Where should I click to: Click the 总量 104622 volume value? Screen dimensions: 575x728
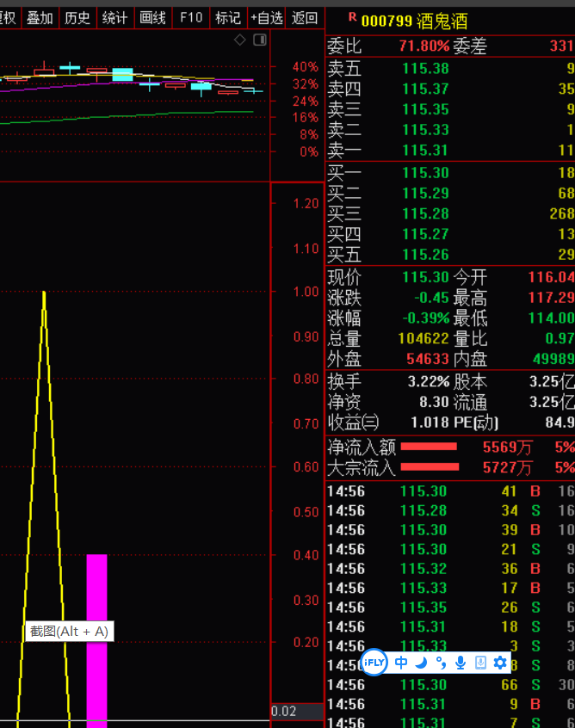[424, 338]
